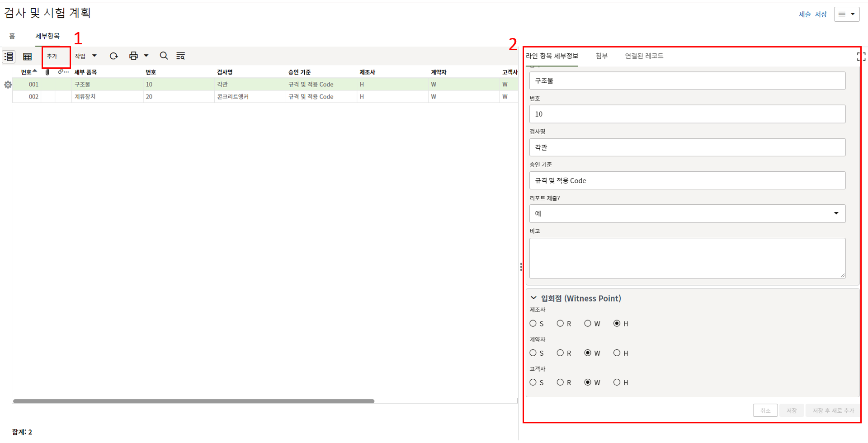Click the find-on-page list search icon
The image size is (868, 443).
[x=180, y=56]
